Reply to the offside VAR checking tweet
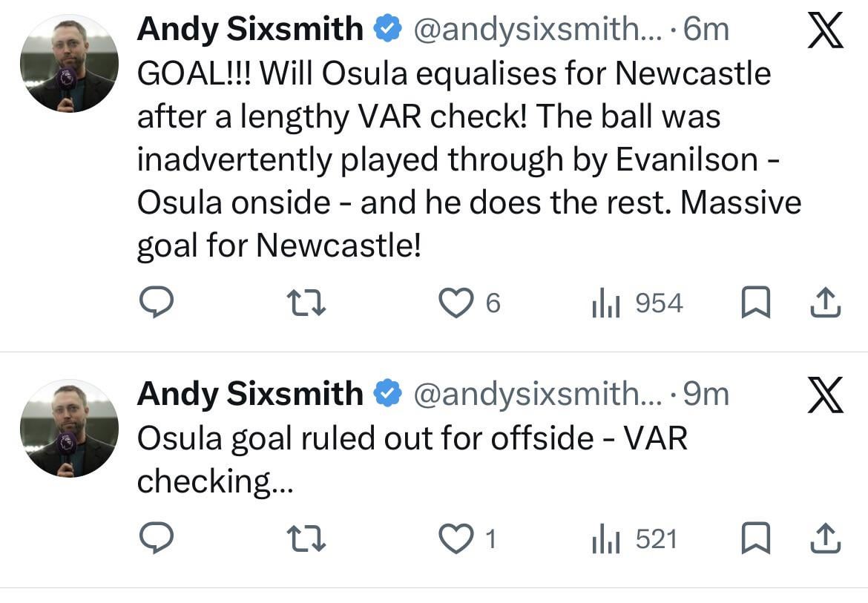Viewport: 868px width, 603px height. tap(157, 538)
